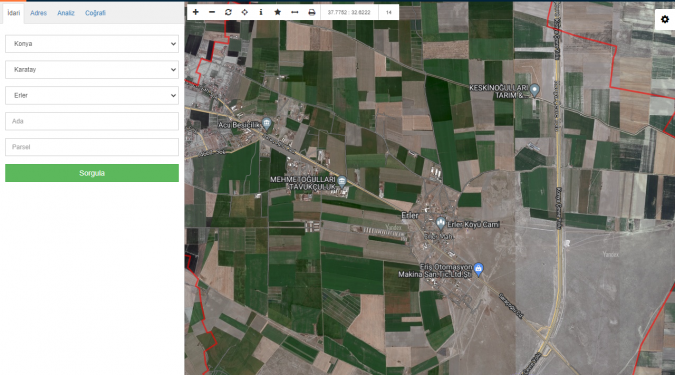Screen dimensions: 675x375
Task: Click the Erler Köyü Cami marker
Action: click(440, 223)
